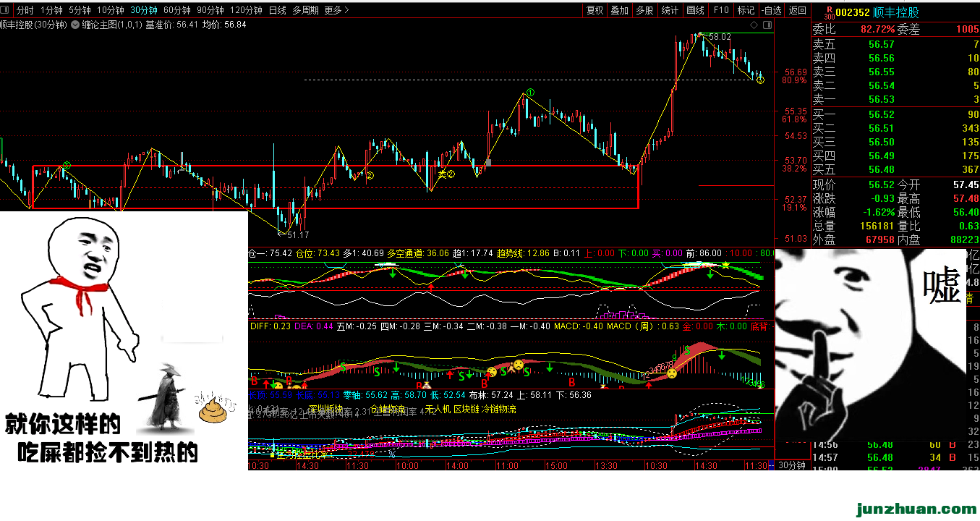Click the 顺丰控股 stock name in quote panel
Viewport: 980px width, 521px height.
896,12
